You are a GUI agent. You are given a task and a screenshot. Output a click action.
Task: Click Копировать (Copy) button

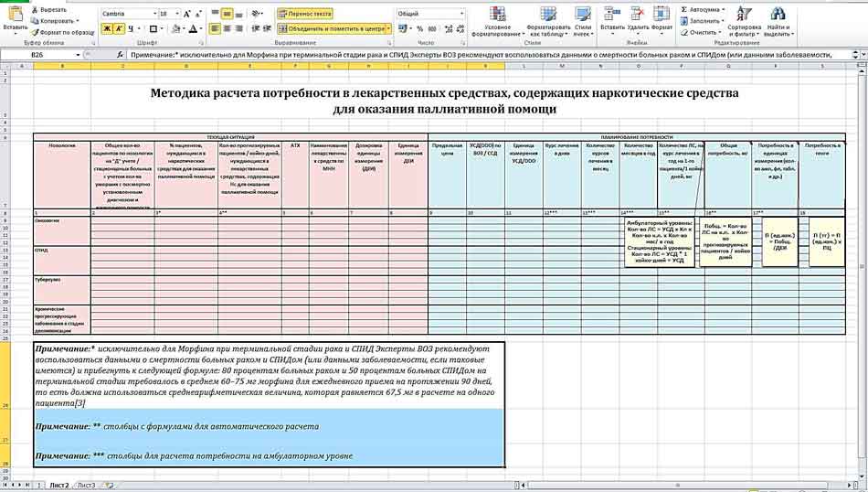point(55,21)
